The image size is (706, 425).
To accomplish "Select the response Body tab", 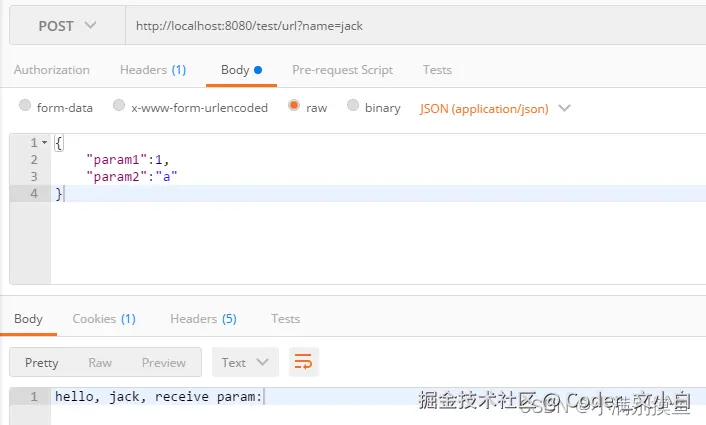I will (x=28, y=319).
